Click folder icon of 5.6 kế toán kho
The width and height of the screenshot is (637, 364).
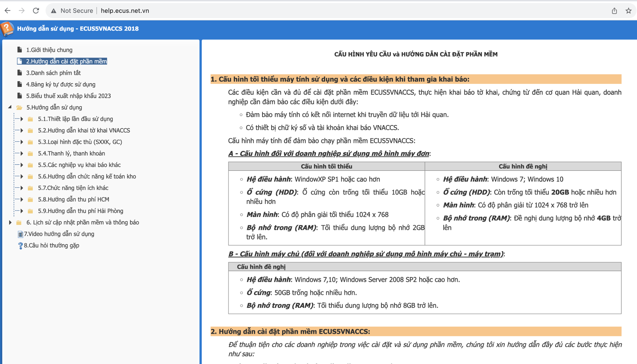tap(30, 177)
